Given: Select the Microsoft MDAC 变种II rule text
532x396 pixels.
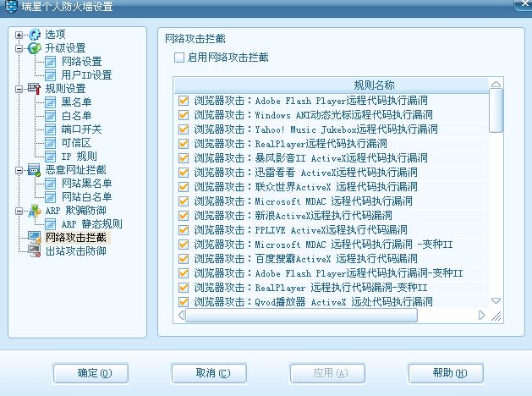Looking at the screenshot, I should click(x=324, y=245).
